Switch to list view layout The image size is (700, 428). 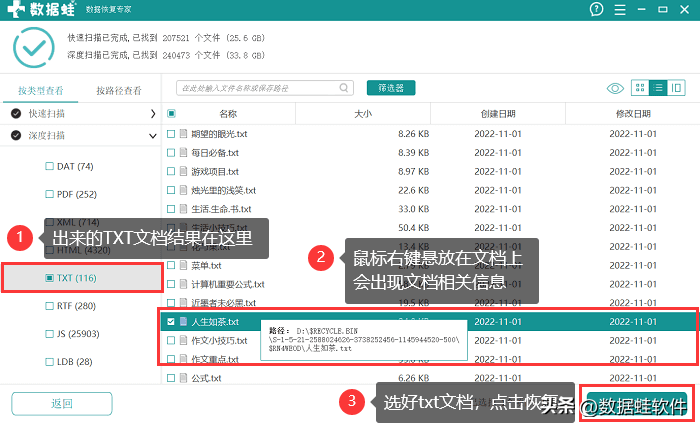click(x=659, y=88)
